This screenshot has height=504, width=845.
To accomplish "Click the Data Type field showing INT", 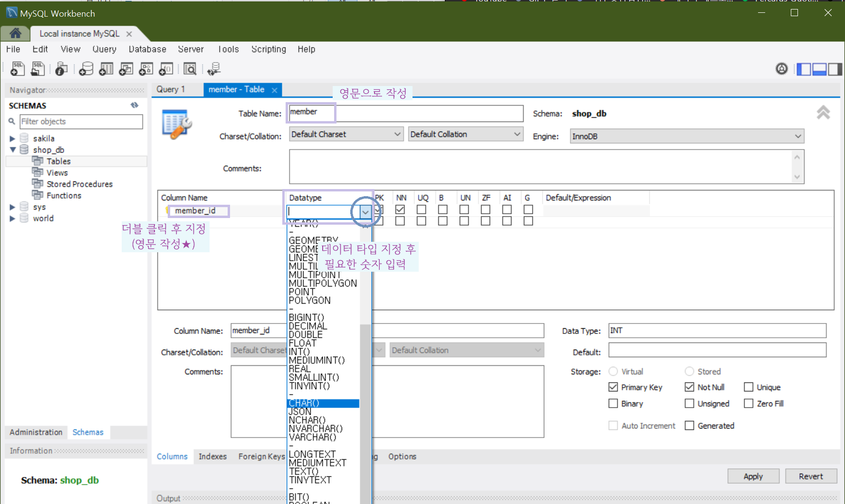I will [x=717, y=331].
